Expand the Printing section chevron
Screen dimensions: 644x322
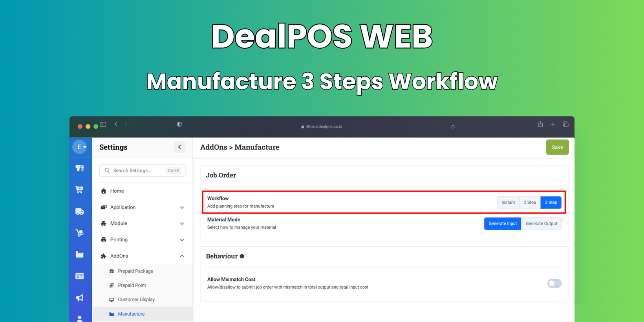click(x=182, y=240)
